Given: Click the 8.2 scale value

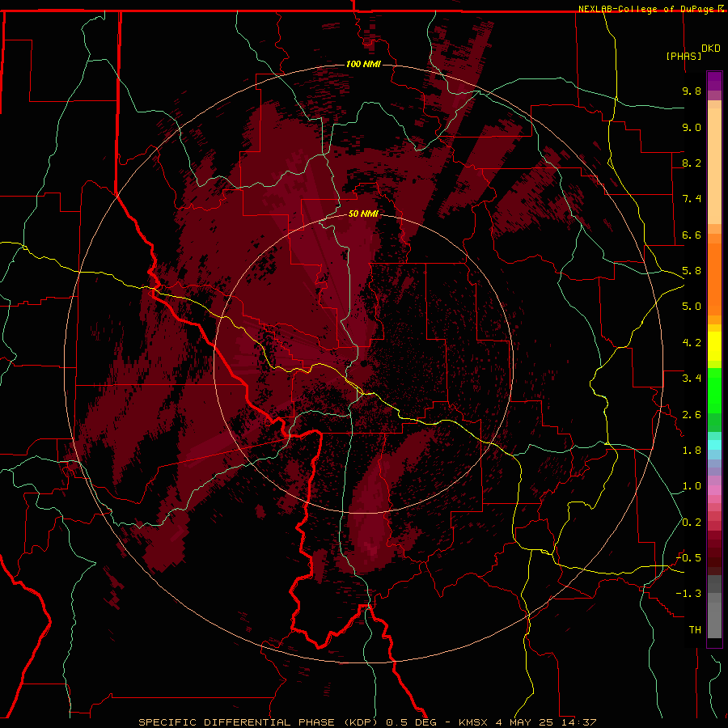Looking at the screenshot, I should click(692, 163).
